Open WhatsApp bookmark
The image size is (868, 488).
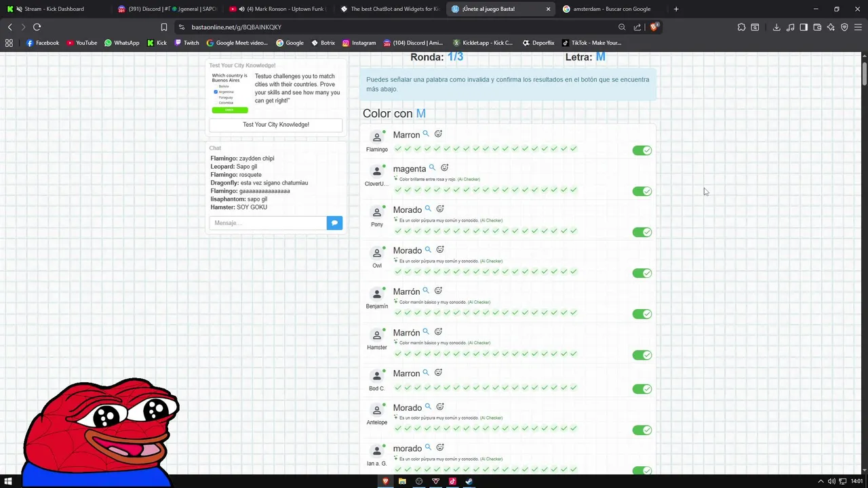pyautogui.click(x=122, y=43)
